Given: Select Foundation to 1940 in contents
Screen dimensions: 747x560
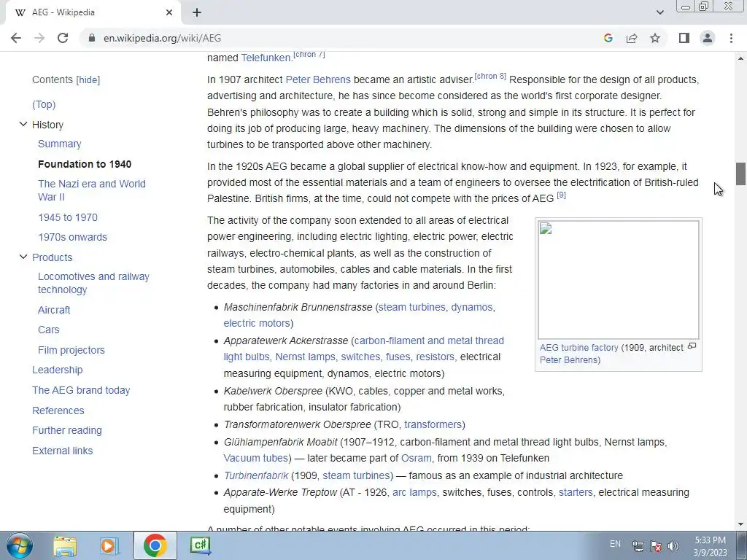Looking at the screenshot, I should pyautogui.click(x=85, y=164).
